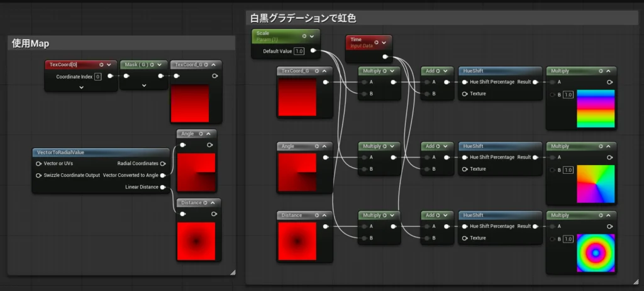Screen dimensions: 644x291
Task: Collapse the Scale parameter node using its chevron
Action: pos(312,36)
